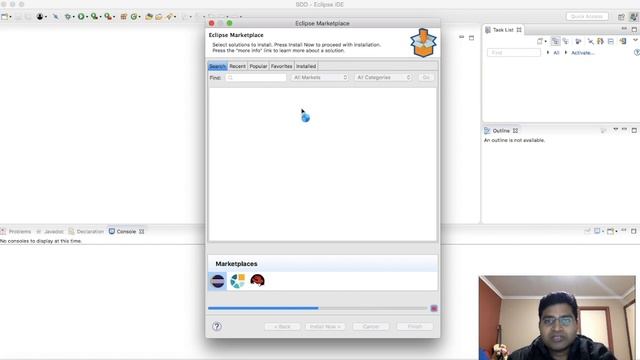Viewport: 640px width, 360px height.
Task: Open the Outline view tab
Action: [501, 131]
